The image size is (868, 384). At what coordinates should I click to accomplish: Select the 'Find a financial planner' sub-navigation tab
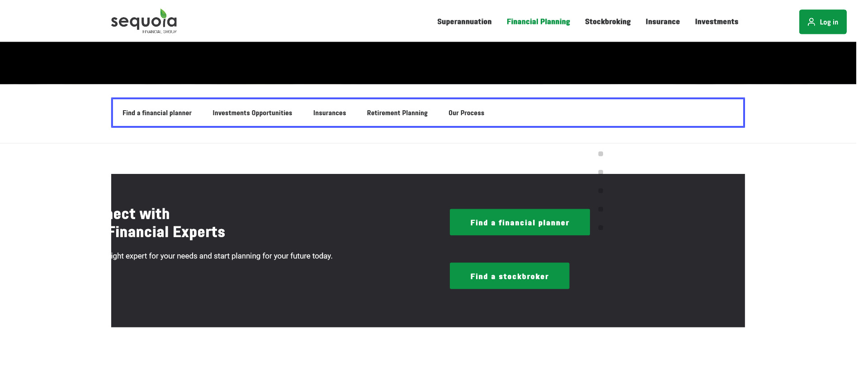[157, 113]
